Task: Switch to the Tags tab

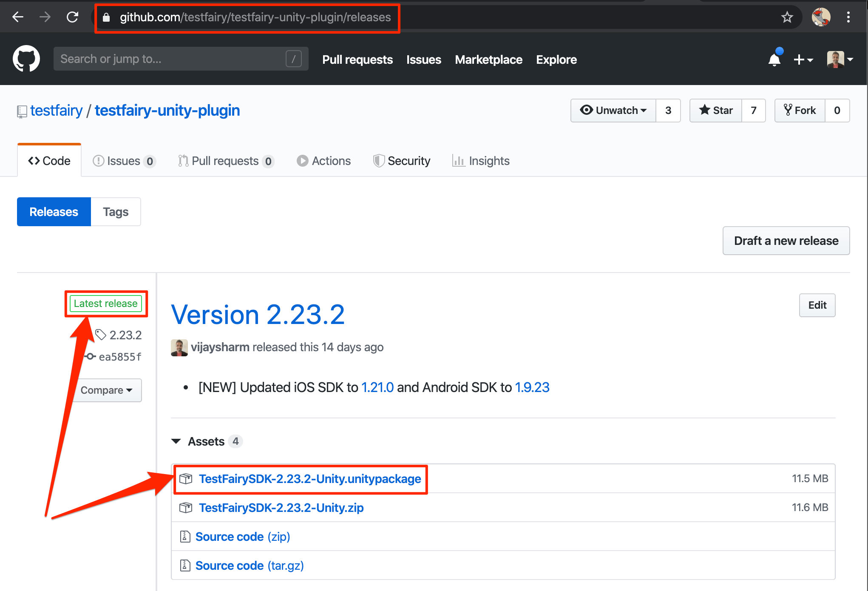Action: click(x=116, y=212)
